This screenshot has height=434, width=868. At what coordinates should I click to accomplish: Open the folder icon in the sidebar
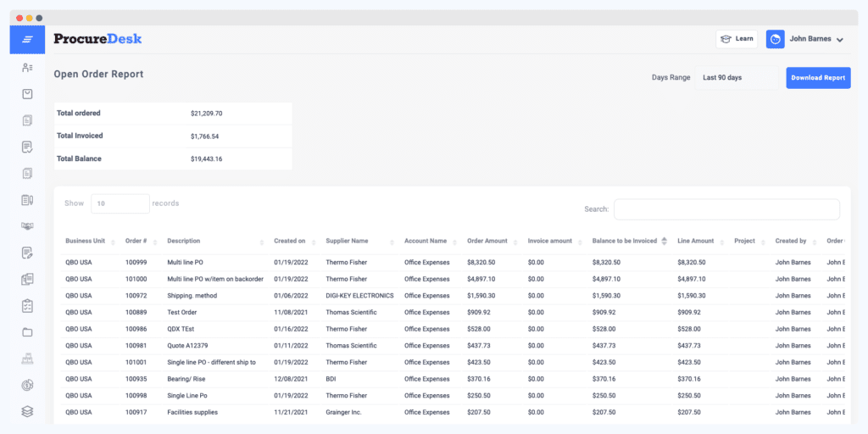click(27, 332)
